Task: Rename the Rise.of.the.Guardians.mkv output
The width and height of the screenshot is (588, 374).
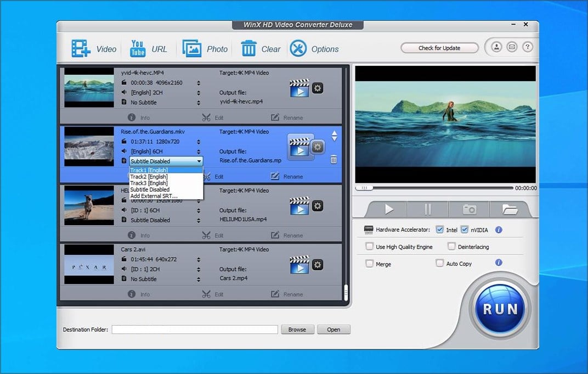Action: tap(287, 176)
